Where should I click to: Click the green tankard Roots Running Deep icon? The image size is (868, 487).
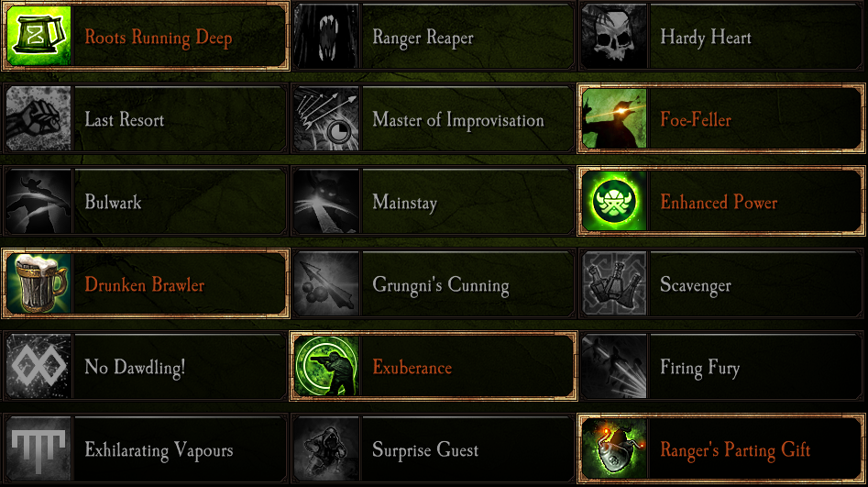coord(38,36)
